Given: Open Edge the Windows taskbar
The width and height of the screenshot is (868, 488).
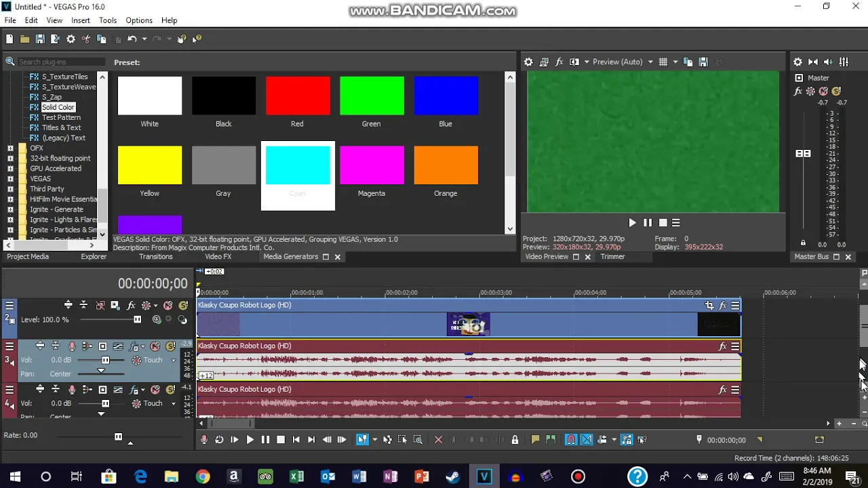Looking at the screenshot, I should point(140,476).
